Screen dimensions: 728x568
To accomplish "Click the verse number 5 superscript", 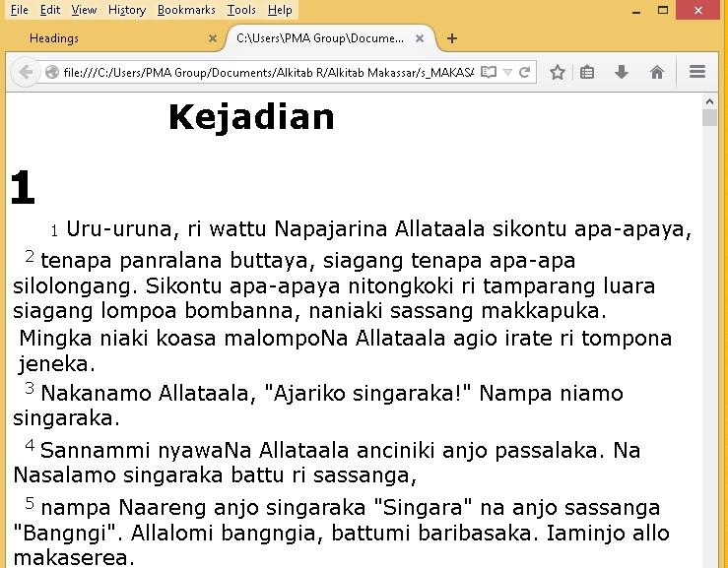I will 30,503.
